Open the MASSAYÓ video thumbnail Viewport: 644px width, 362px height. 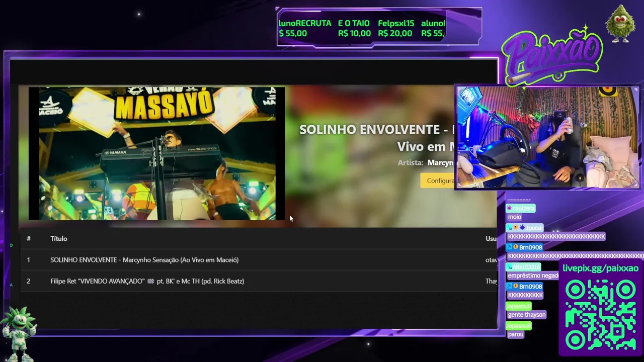(157, 153)
